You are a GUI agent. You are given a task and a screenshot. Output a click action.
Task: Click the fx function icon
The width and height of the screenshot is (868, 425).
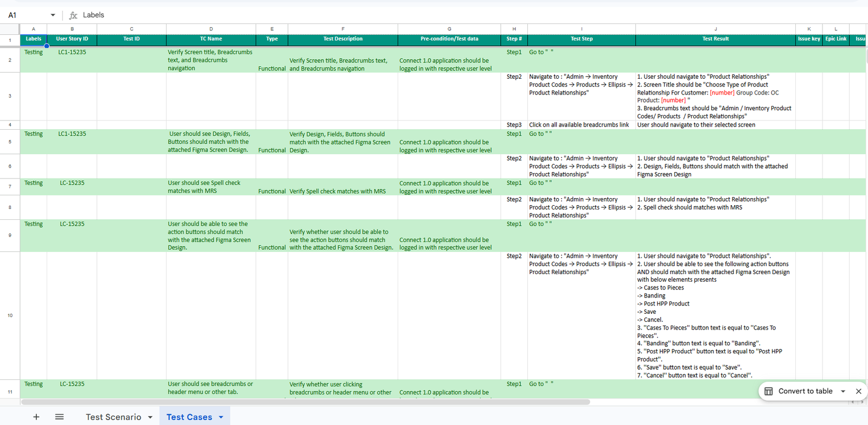pos(73,15)
